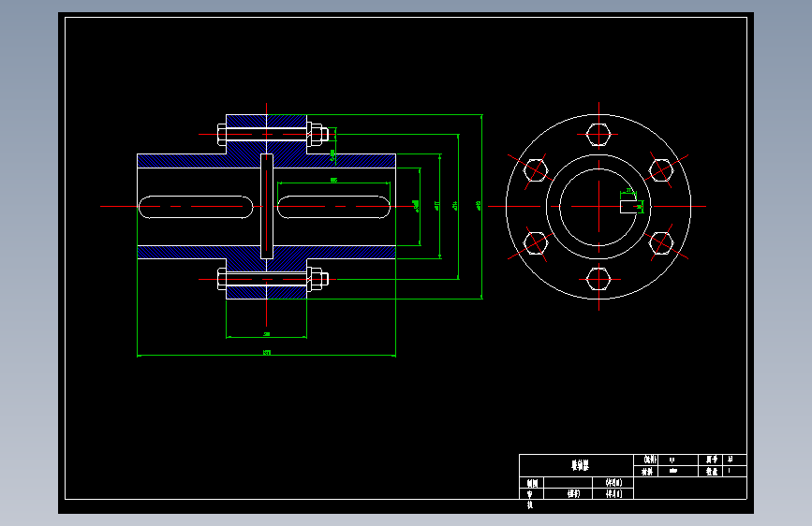Select the keyway notch inside the bore circle
This screenshot has height=526, width=812.
[x=628, y=207]
